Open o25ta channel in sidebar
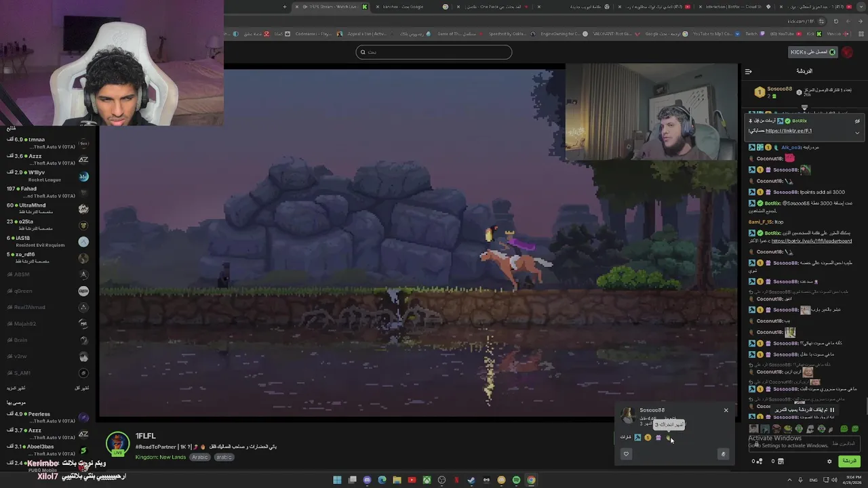Image resolution: width=868 pixels, height=488 pixels. (x=47, y=225)
